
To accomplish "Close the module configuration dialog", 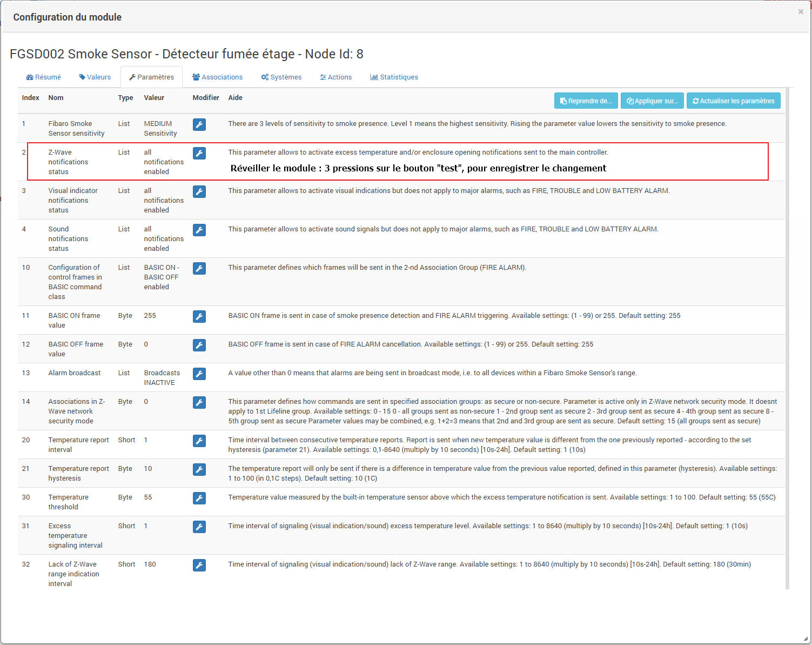I will (801, 12).
